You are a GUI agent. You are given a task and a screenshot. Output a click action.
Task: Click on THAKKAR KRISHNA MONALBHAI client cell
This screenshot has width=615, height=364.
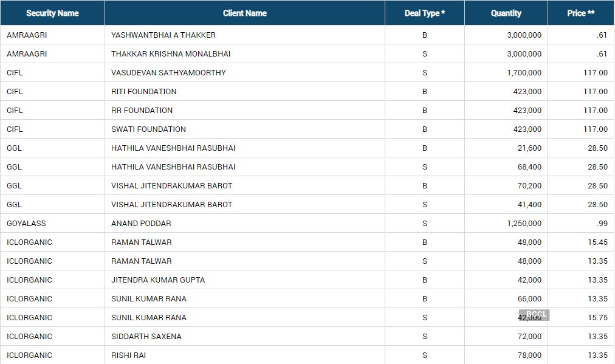pyautogui.click(x=171, y=54)
